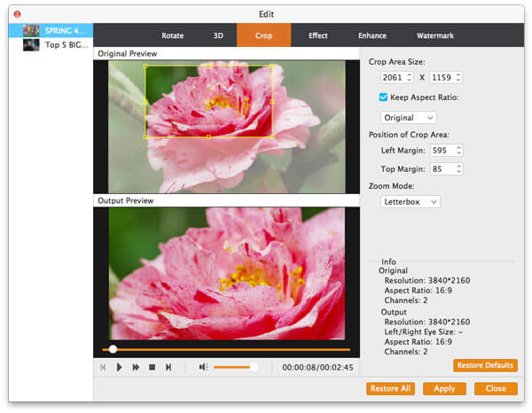This screenshot has height=413, width=532.
Task: Skip to next frame in the player
Action: (168, 367)
